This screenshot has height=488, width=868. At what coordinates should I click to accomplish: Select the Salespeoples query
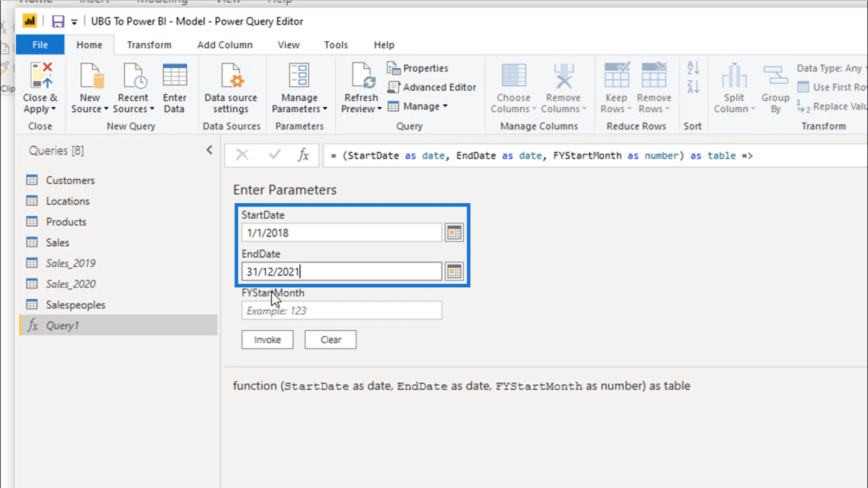point(118,305)
